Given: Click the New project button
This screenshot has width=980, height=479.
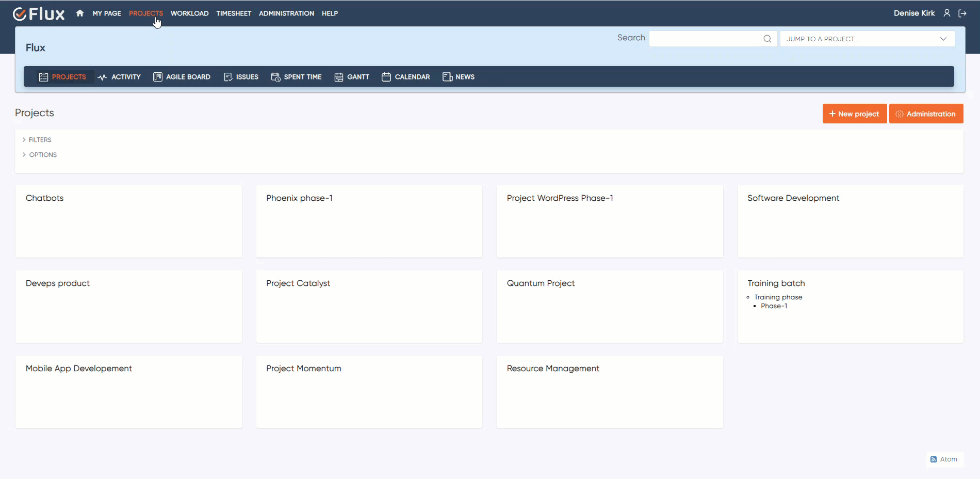Looking at the screenshot, I should tap(854, 114).
